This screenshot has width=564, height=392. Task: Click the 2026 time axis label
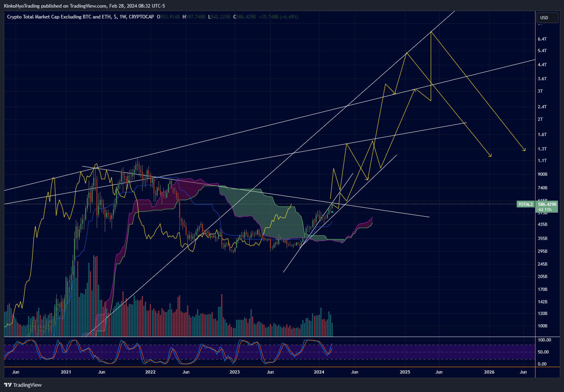tap(489, 372)
